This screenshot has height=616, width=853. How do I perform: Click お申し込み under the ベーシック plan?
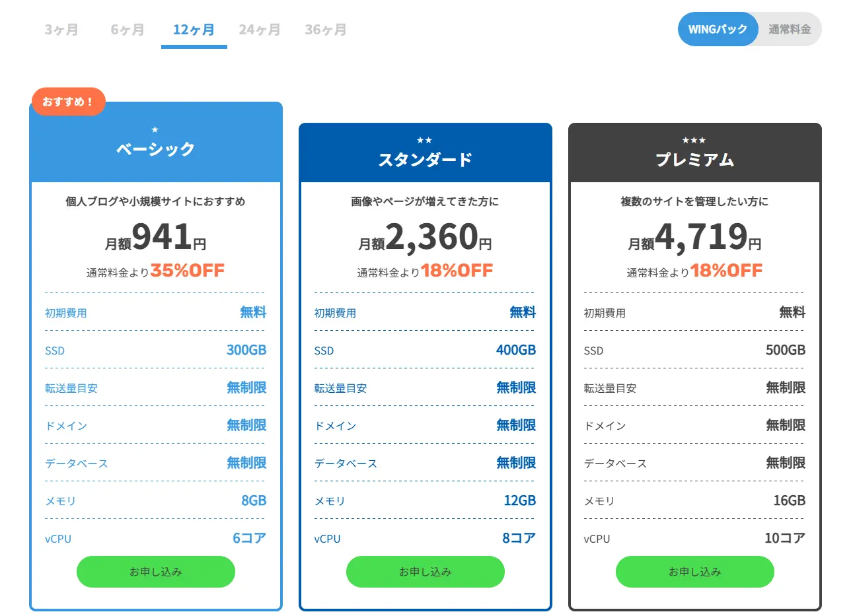(x=156, y=572)
